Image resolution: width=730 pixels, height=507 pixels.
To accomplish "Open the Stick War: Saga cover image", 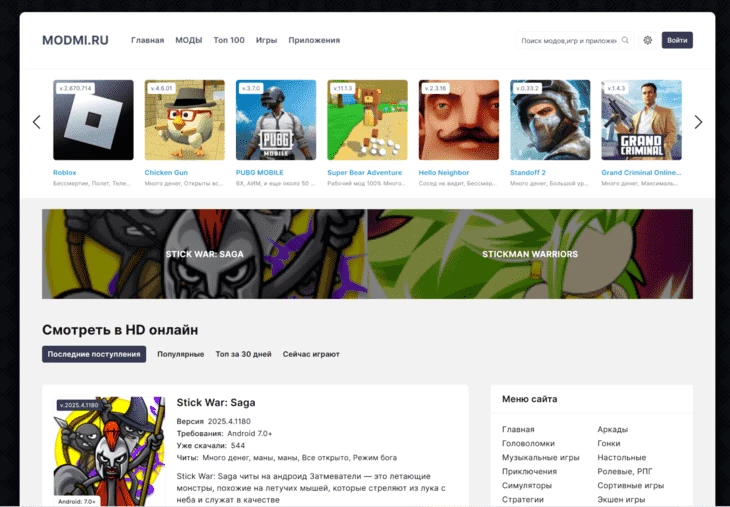I will pyautogui.click(x=109, y=452).
